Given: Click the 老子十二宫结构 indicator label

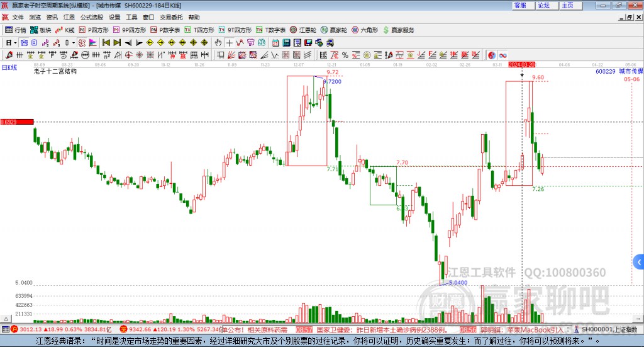Looking at the screenshot, I should pyautogui.click(x=55, y=71).
